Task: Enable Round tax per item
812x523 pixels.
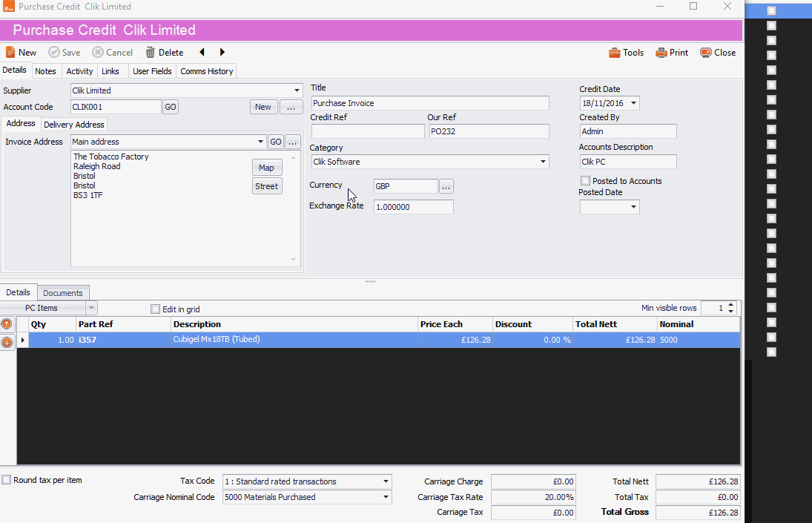Action: (x=6, y=480)
